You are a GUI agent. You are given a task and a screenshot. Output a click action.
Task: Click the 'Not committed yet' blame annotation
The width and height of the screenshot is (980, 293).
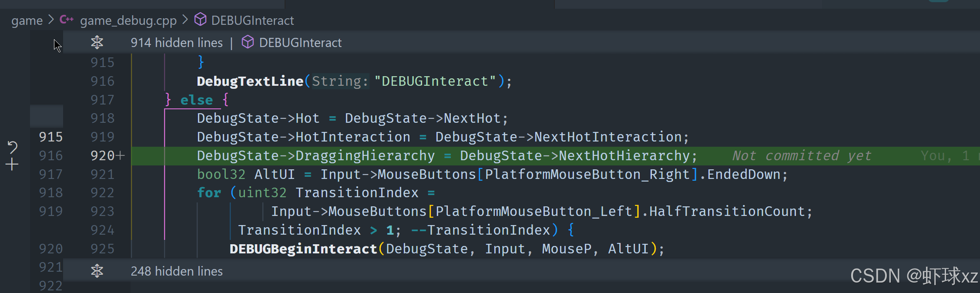coord(802,156)
